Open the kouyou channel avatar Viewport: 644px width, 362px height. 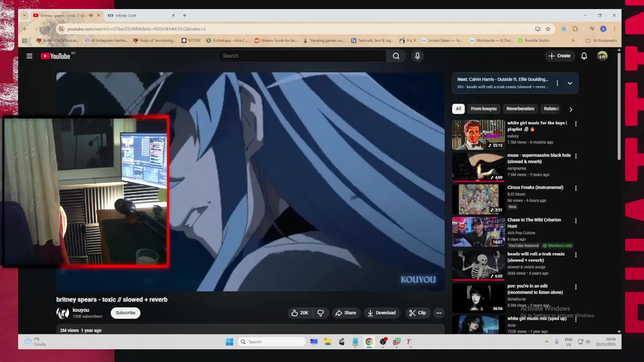coord(63,313)
